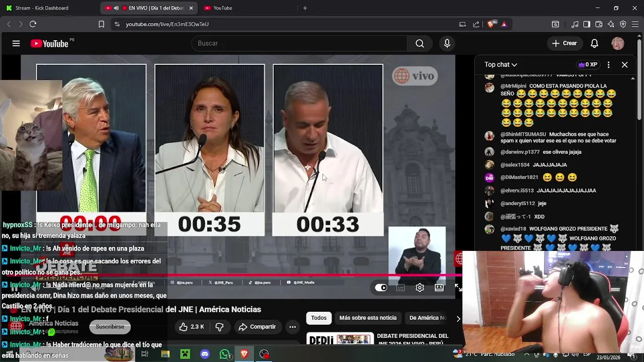Show hidden system tray icons
Viewport: 644px width, 362px height.
(x=527, y=354)
